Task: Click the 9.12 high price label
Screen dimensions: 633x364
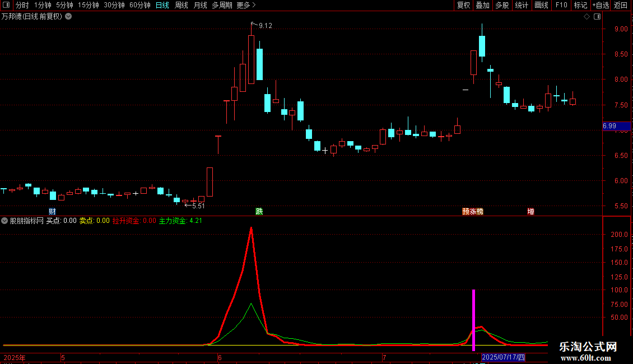Action: pos(265,26)
